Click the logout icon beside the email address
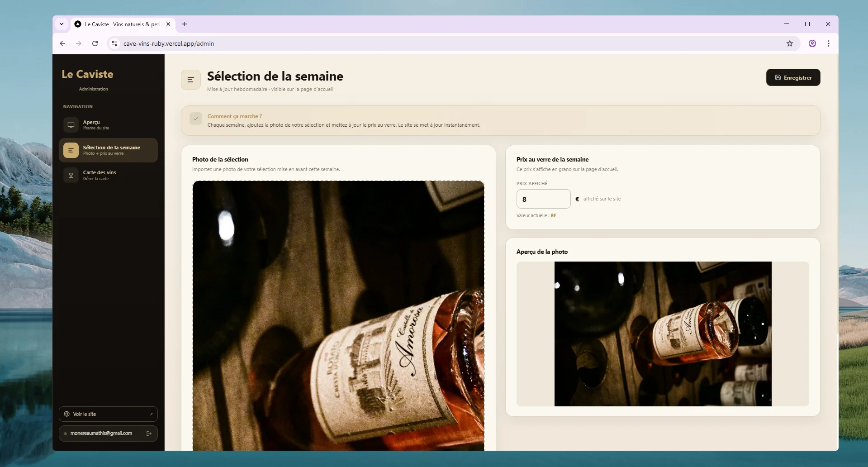 pos(149,433)
